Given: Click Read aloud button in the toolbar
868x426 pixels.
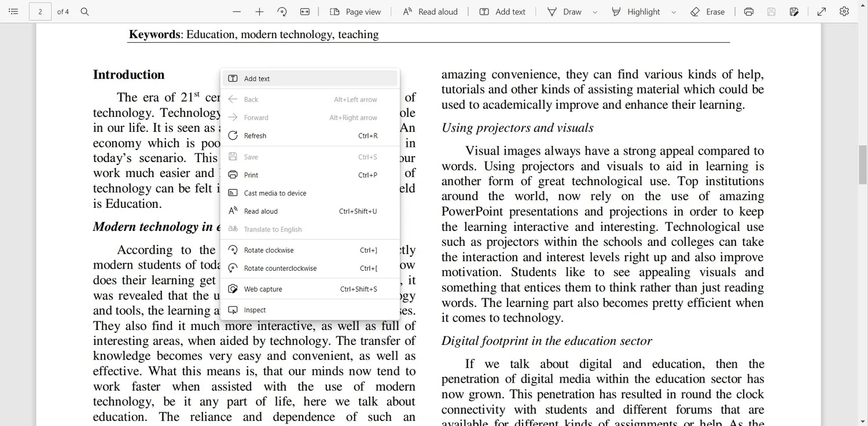Looking at the screenshot, I should 430,12.
